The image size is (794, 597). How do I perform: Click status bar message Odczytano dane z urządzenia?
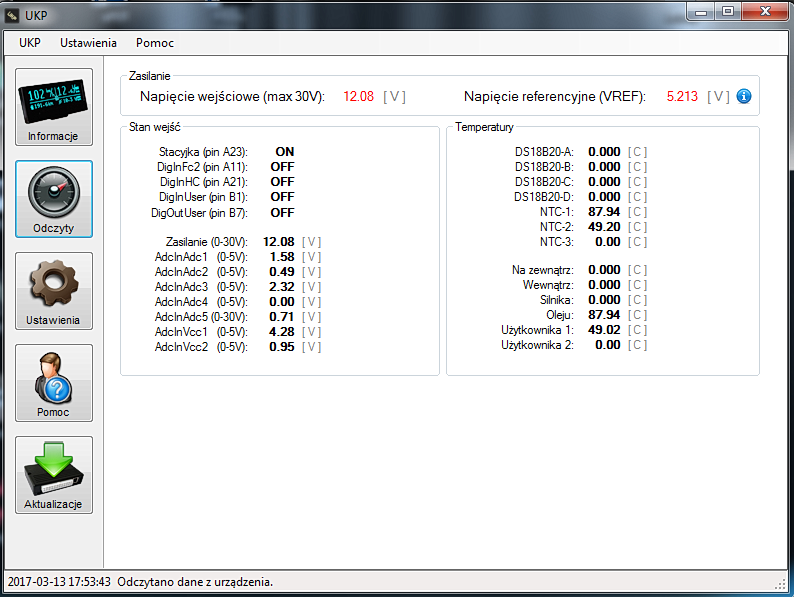[195, 582]
